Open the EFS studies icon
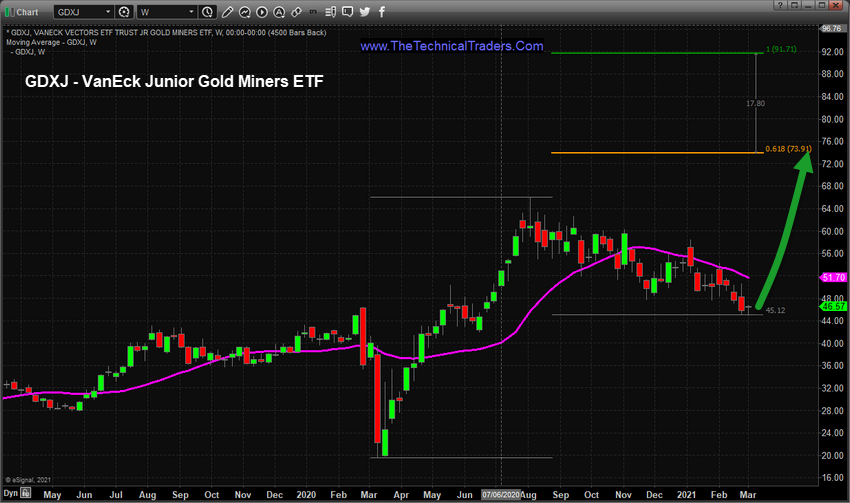The width and height of the screenshot is (850, 503). tap(313, 11)
